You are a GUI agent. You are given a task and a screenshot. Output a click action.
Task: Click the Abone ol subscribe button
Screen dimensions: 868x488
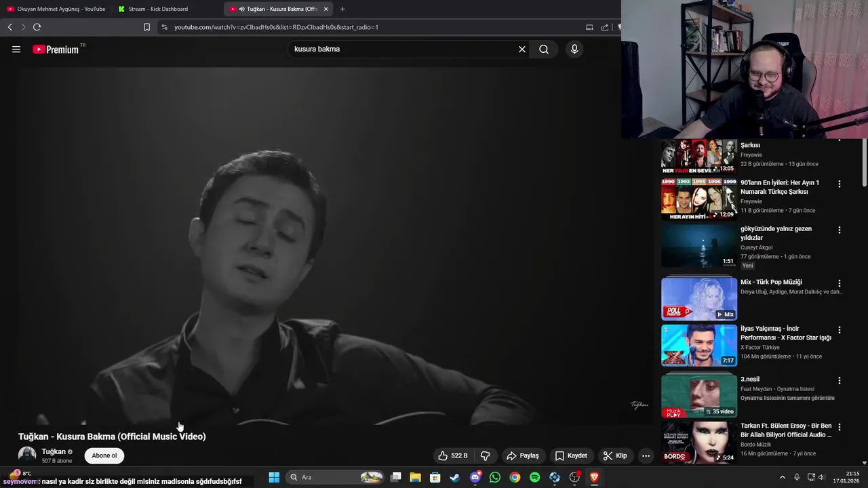pos(104,455)
